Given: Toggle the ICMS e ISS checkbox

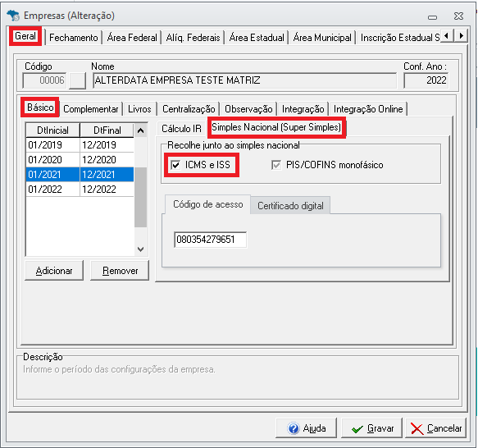Looking at the screenshot, I should 175,165.
